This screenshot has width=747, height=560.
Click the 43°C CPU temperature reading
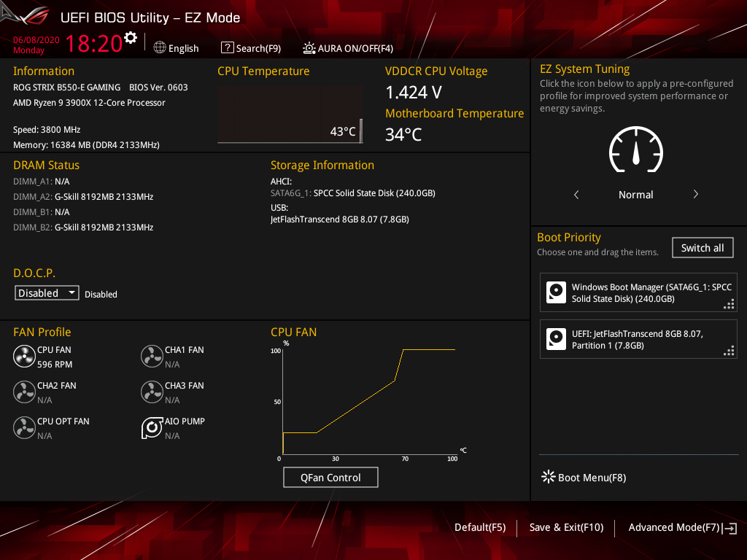click(x=343, y=131)
